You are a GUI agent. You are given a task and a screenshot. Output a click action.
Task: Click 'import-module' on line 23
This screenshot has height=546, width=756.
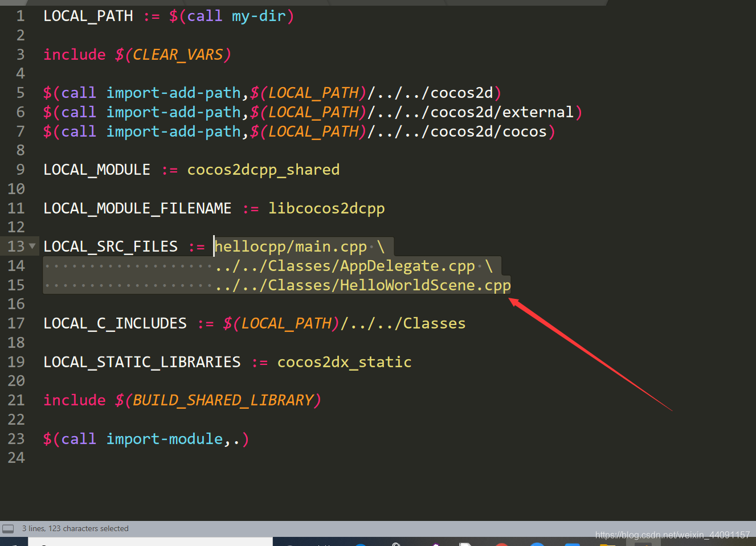click(x=165, y=439)
